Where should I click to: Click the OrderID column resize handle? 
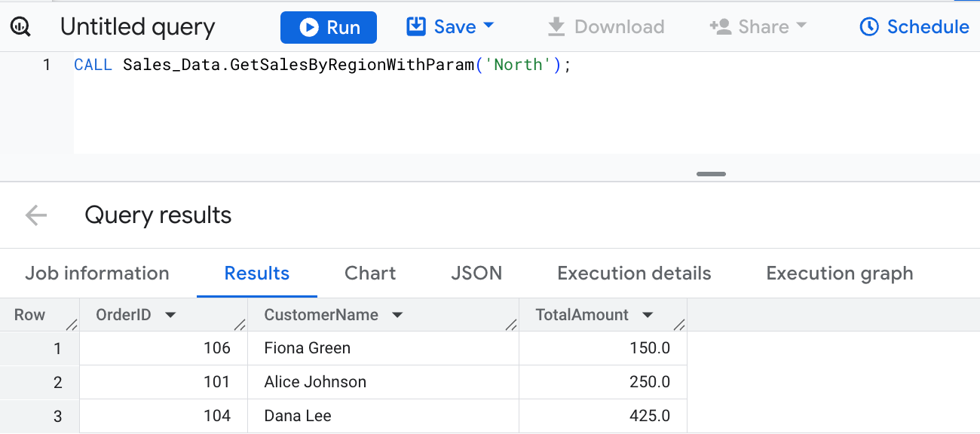[240, 325]
